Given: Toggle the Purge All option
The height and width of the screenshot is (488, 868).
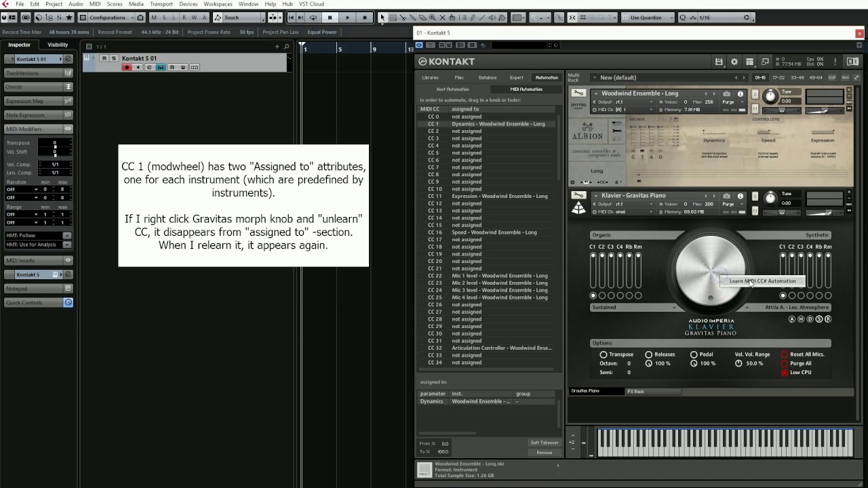Looking at the screenshot, I should click(x=785, y=363).
